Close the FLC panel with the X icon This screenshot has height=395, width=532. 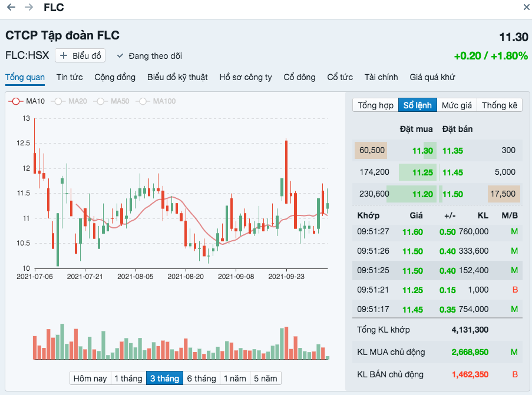coord(526,7)
